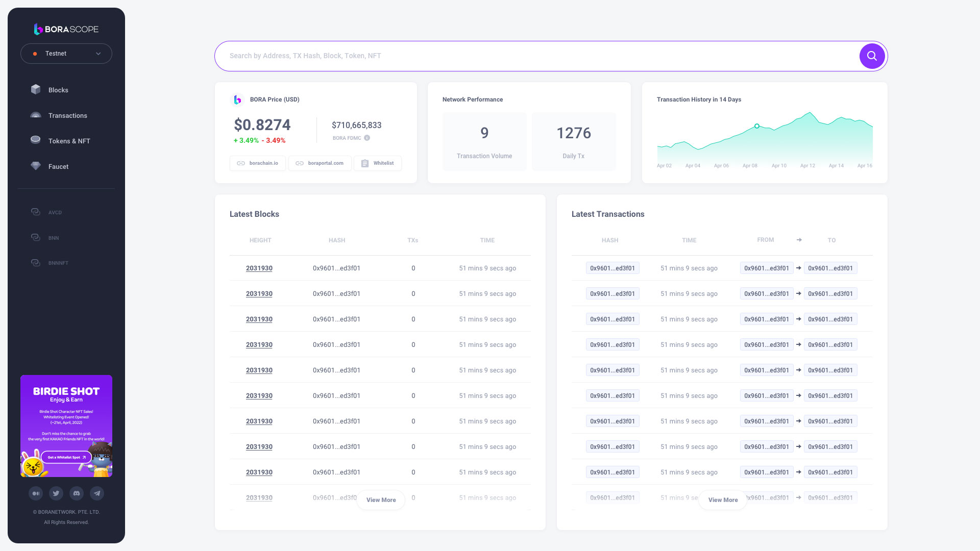The width and height of the screenshot is (980, 551).
Task: Click View More under Latest Transactions
Action: click(723, 500)
